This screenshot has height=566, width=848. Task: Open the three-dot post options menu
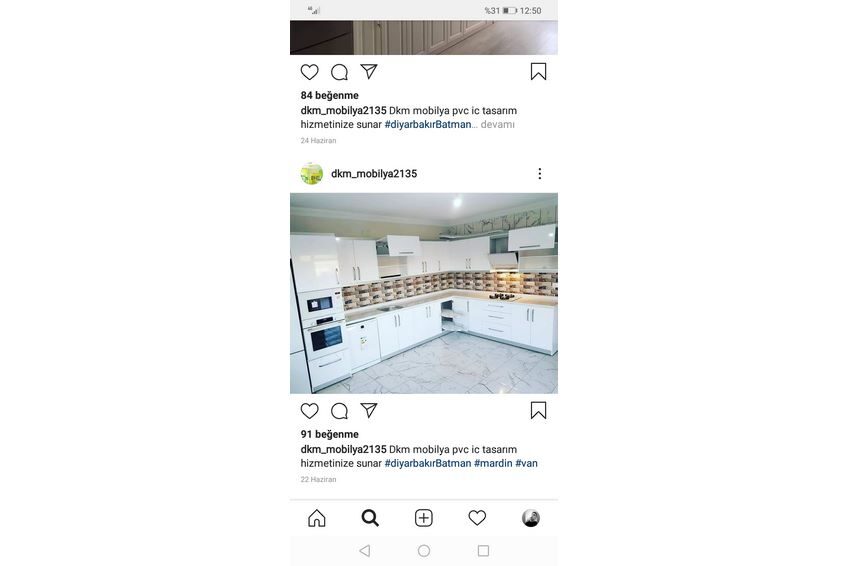(x=539, y=174)
